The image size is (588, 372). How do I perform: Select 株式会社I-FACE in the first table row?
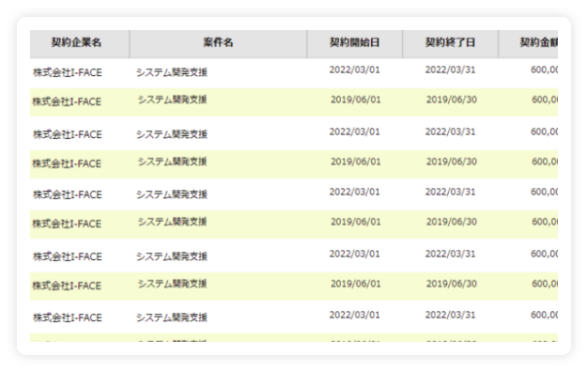pyautogui.click(x=68, y=72)
